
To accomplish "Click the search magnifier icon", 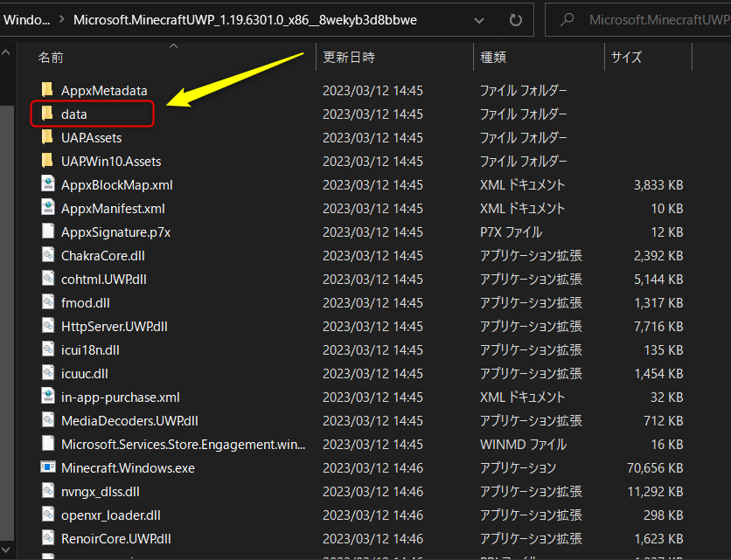I will (567, 19).
